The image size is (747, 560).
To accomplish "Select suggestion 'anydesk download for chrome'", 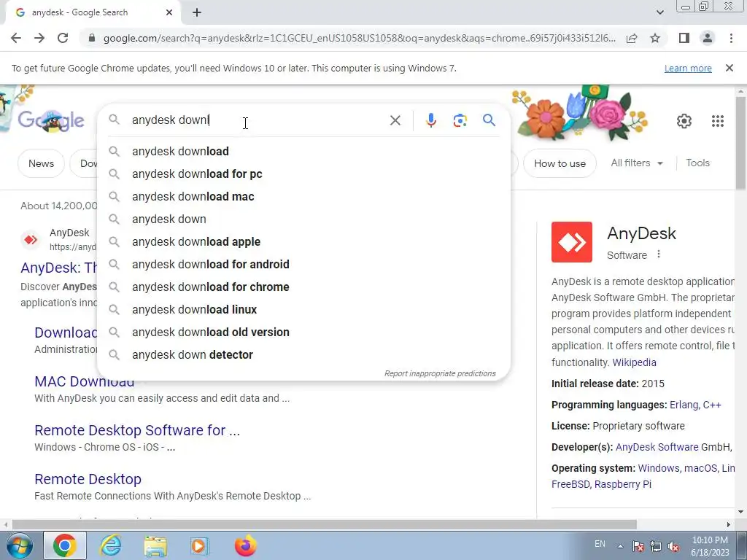I will [x=303, y=287].
